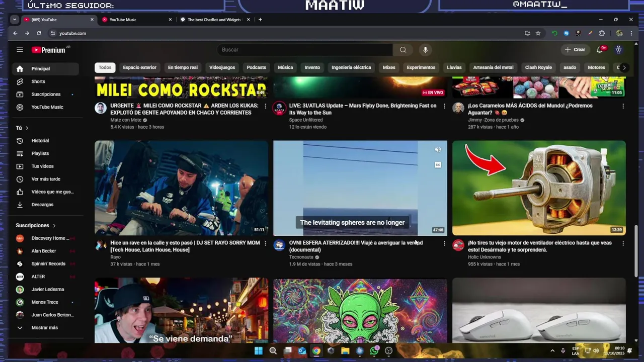Open Ver más tarde in the sidebar
644x362 pixels.
pos(46,179)
